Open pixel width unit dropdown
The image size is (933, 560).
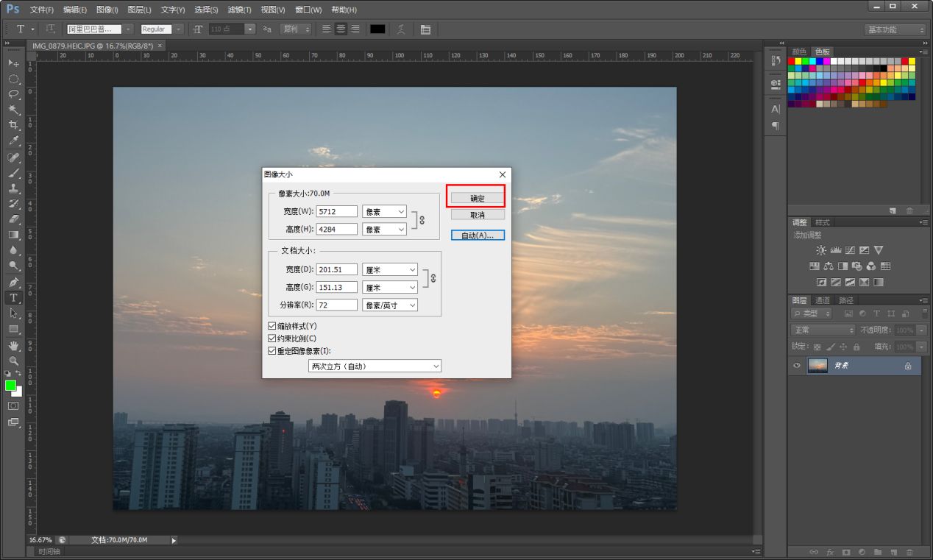click(x=385, y=211)
